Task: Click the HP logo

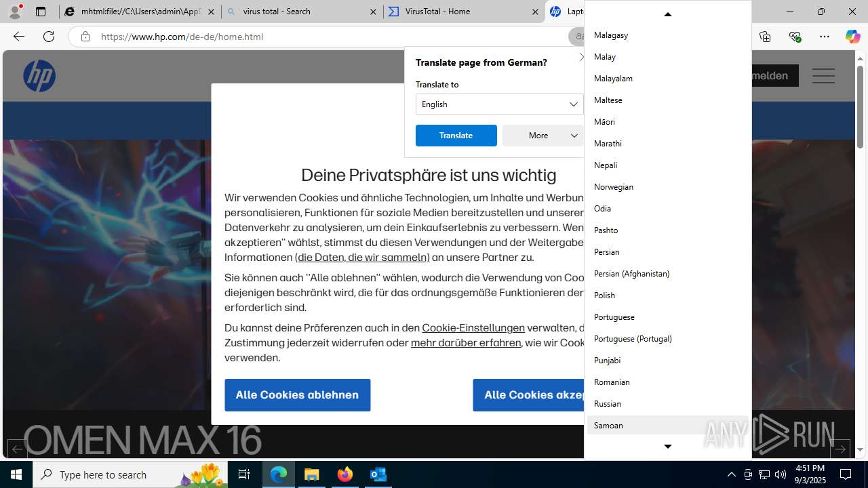Action: 39,75
